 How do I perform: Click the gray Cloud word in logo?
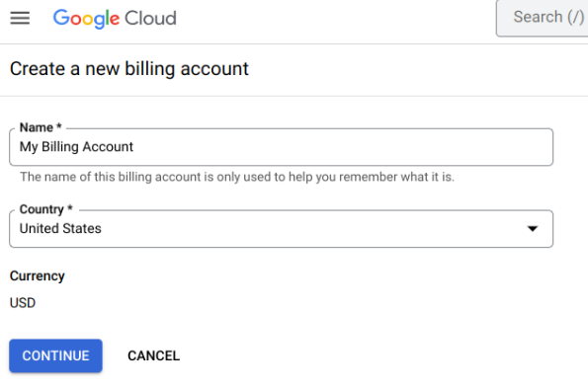pos(150,18)
